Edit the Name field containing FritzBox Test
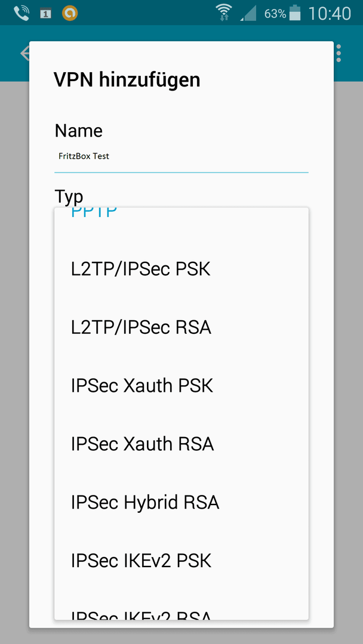The image size is (363, 644). tap(181, 157)
